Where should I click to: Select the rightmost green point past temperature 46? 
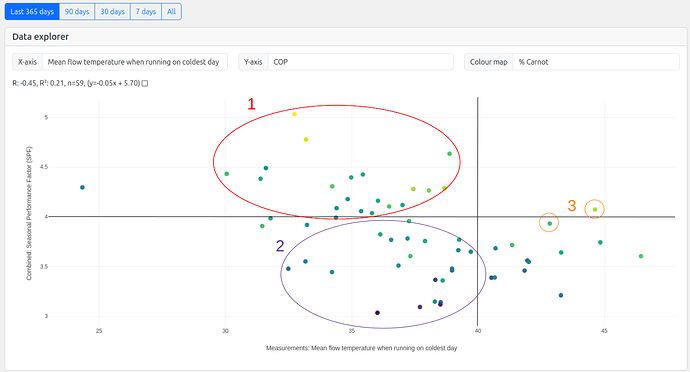[x=641, y=256]
